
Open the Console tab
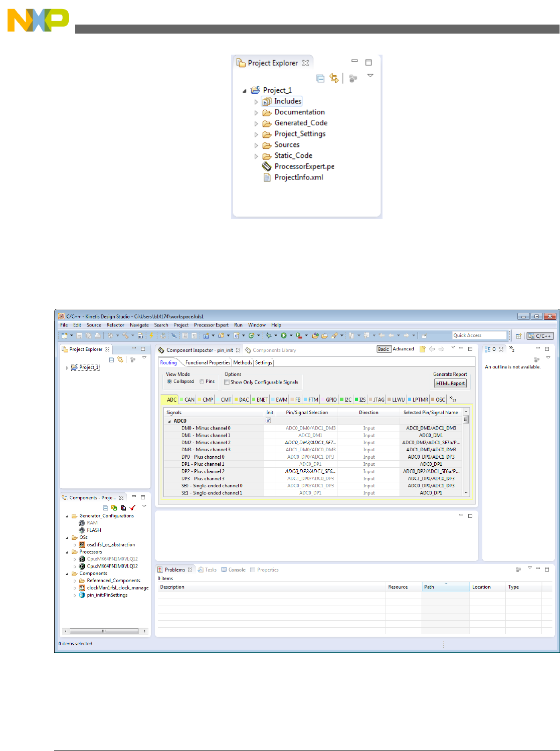(233, 570)
